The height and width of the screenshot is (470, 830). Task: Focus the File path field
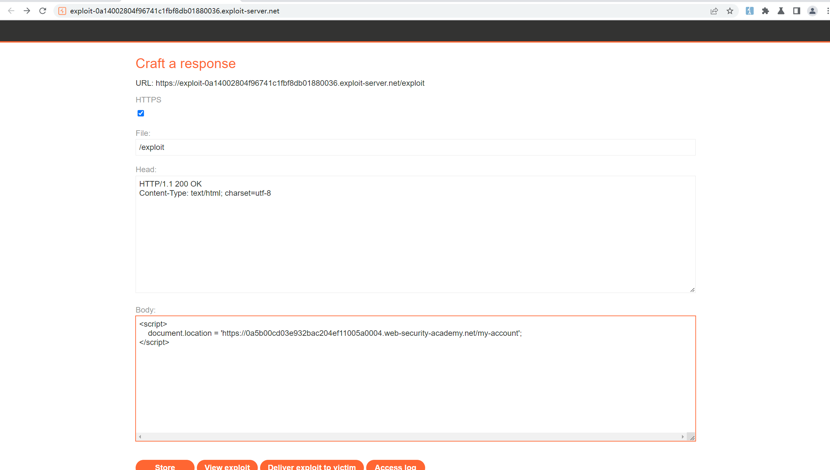point(416,147)
